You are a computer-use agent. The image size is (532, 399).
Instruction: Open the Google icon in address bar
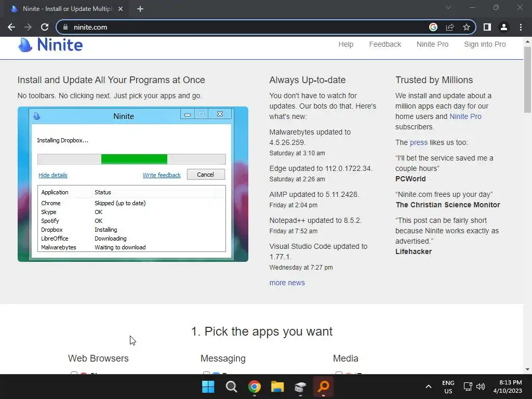click(x=433, y=27)
